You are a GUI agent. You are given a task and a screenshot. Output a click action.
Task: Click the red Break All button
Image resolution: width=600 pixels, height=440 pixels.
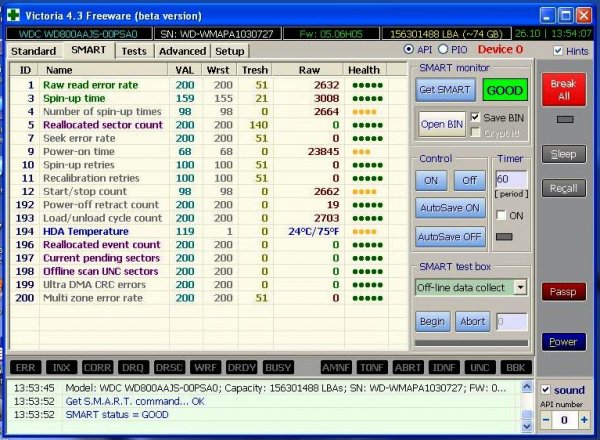pos(564,90)
